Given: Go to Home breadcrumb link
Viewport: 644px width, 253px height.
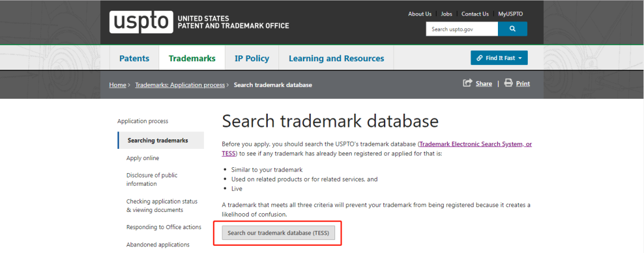Looking at the screenshot, I should pos(117,85).
